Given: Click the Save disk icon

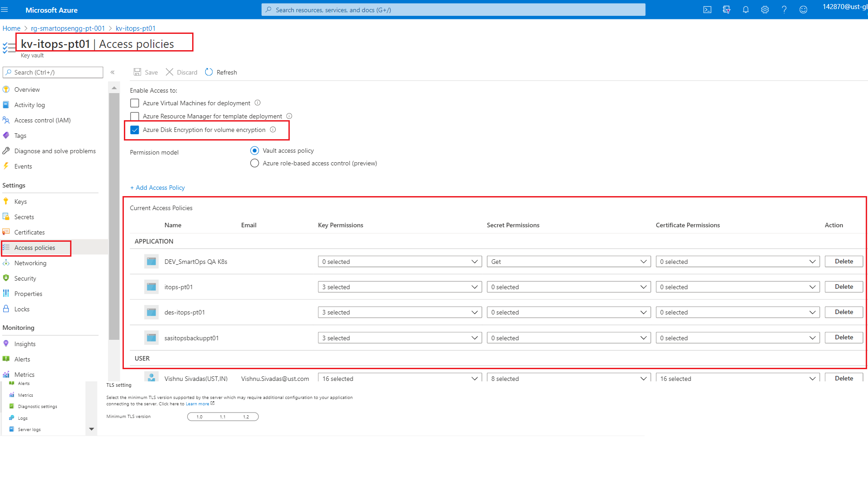Looking at the screenshot, I should pos(137,72).
